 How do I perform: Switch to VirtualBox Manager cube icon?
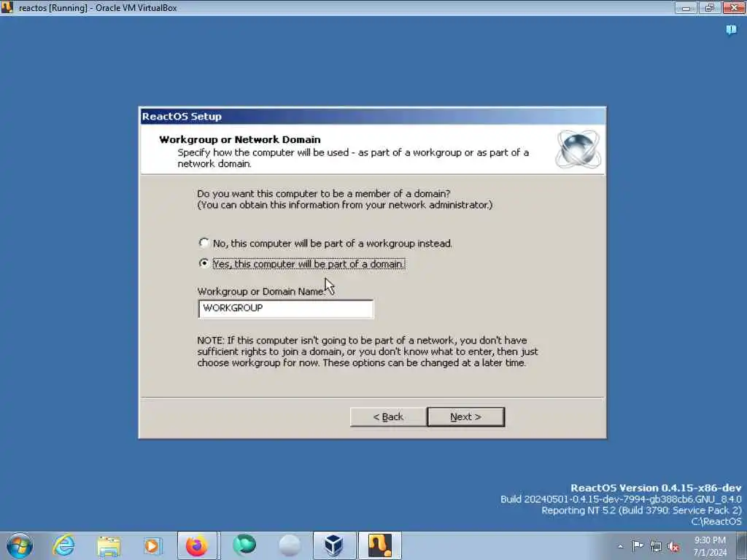tap(334, 545)
